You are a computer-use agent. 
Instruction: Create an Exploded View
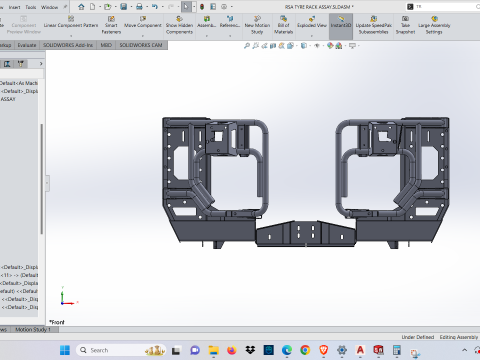tap(312, 22)
